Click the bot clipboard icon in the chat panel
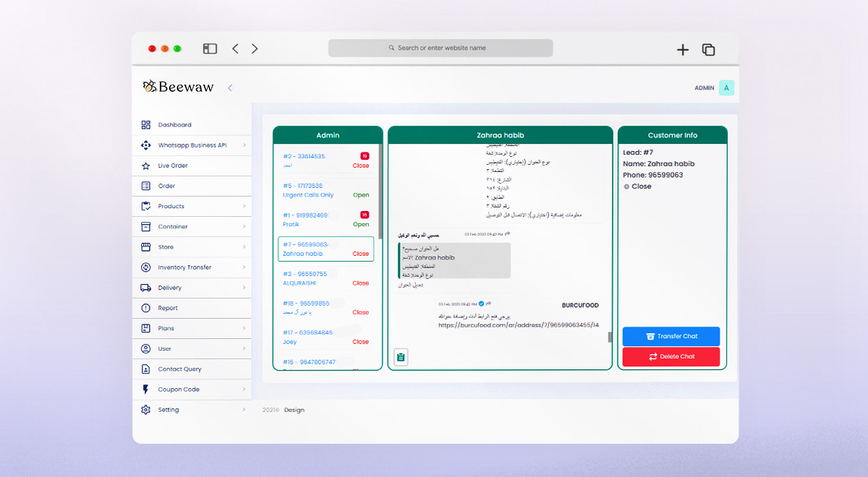The width and height of the screenshot is (868, 477). click(401, 356)
